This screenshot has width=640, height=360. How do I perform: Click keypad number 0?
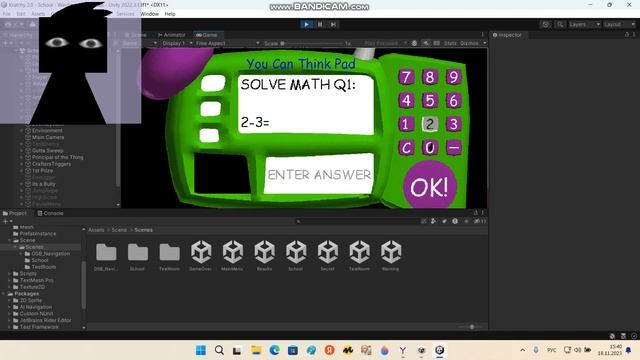(x=429, y=148)
